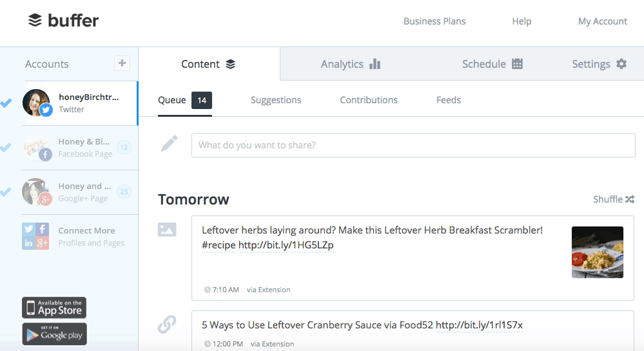Open Settings gear icon
This screenshot has width=644, height=351.
[x=621, y=64]
